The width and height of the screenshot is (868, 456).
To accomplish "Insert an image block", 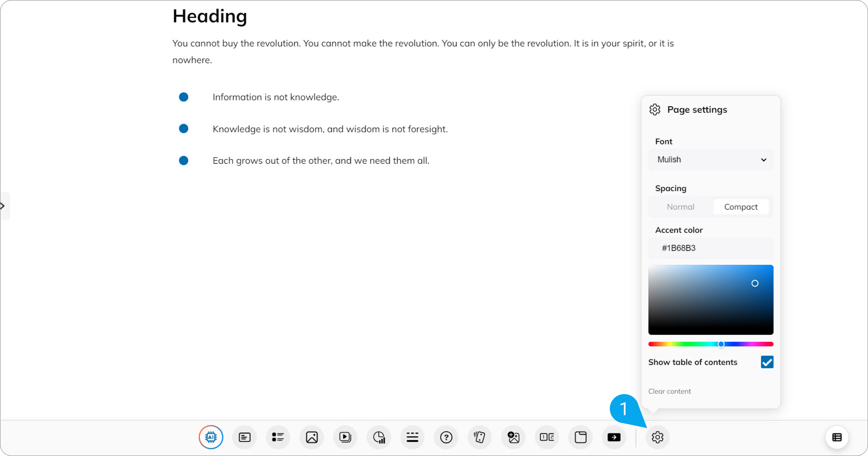I will coord(311,437).
